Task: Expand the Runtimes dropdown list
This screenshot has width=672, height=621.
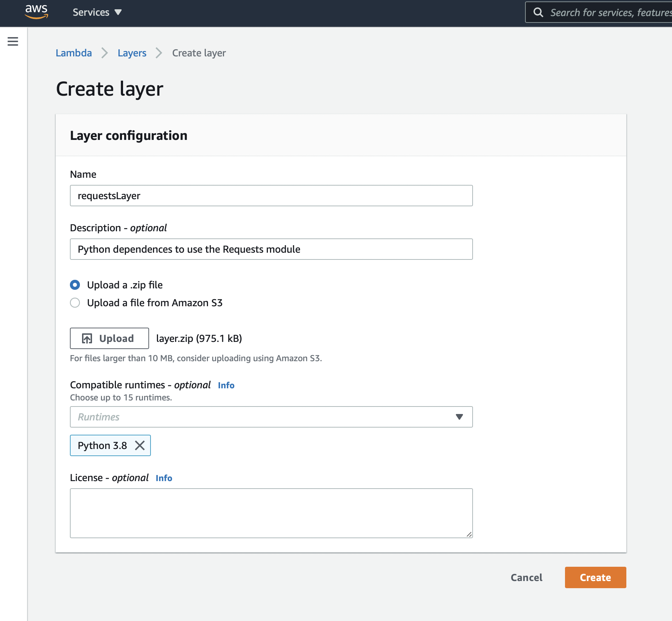Action: point(271,417)
